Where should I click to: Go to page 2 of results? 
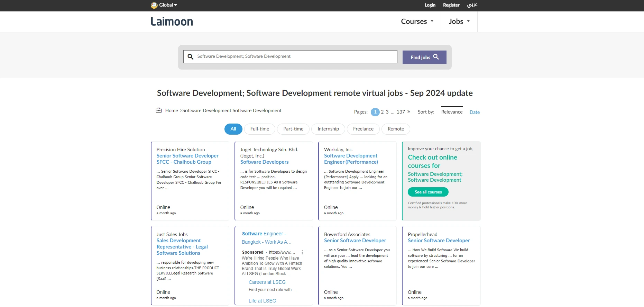382,112
